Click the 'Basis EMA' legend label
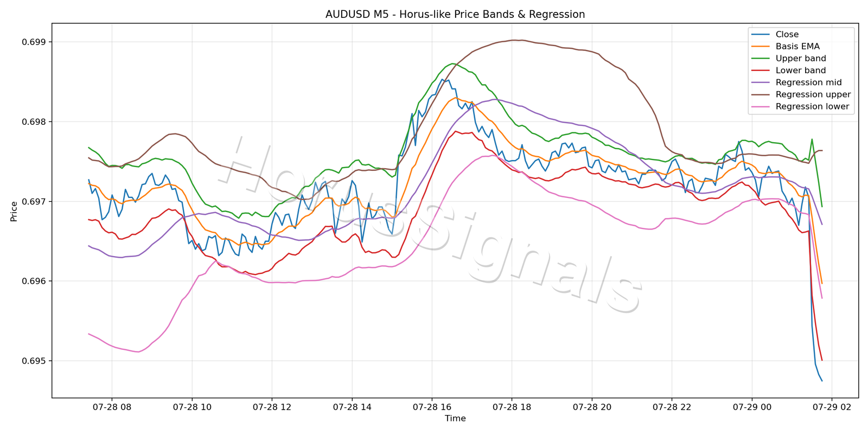Screen dimensions: 868x434 click(x=797, y=47)
